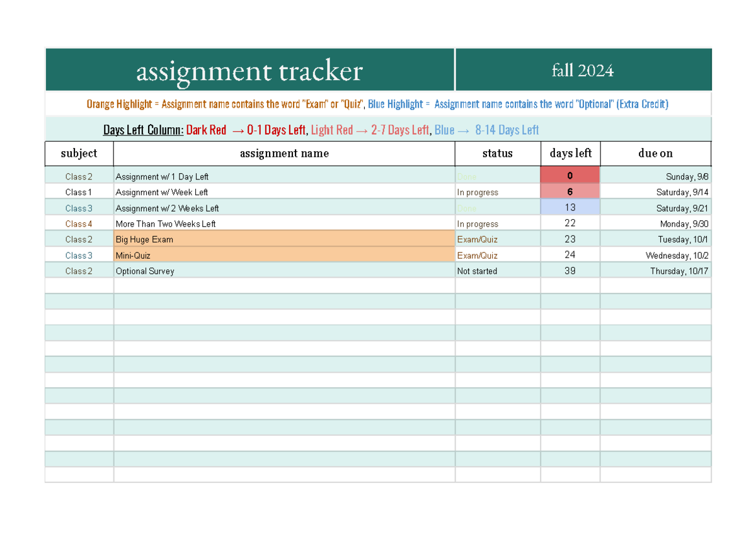Click the 'assignment tracker' title banner
This screenshot has height=534, width=756.
point(249,69)
